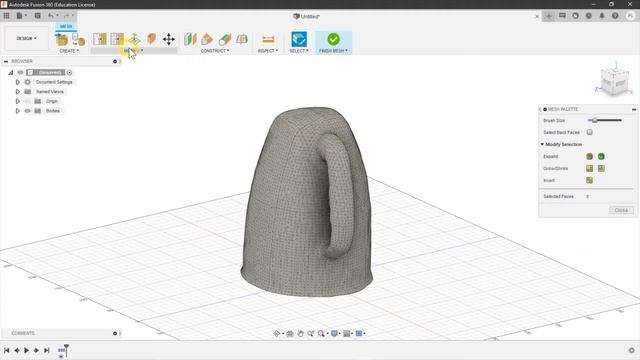Open the Help question-mark menu
The height and width of the screenshot is (360, 640).
click(615, 16)
